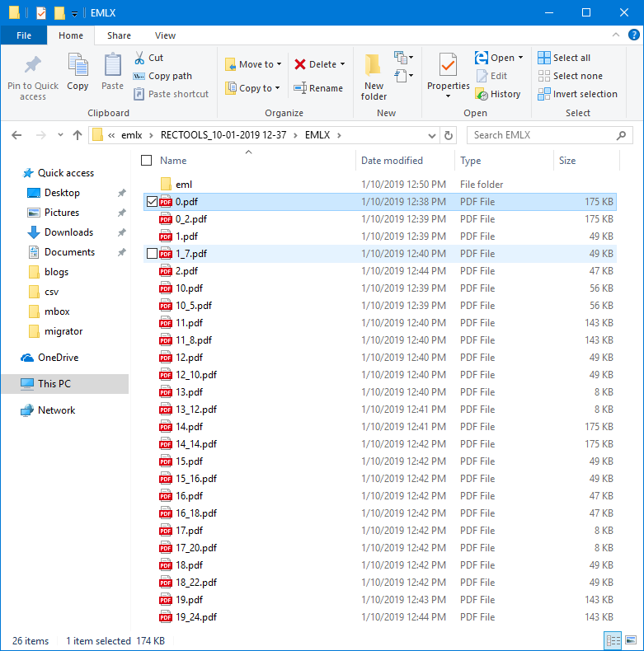This screenshot has width=644, height=651.
Task: Expand the Open button dropdown arrow
Action: coord(520,58)
